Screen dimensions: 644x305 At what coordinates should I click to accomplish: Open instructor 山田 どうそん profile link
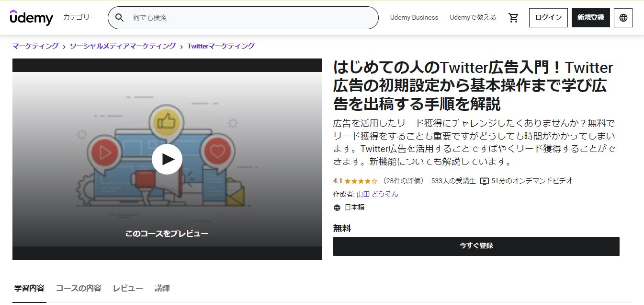tap(377, 194)
